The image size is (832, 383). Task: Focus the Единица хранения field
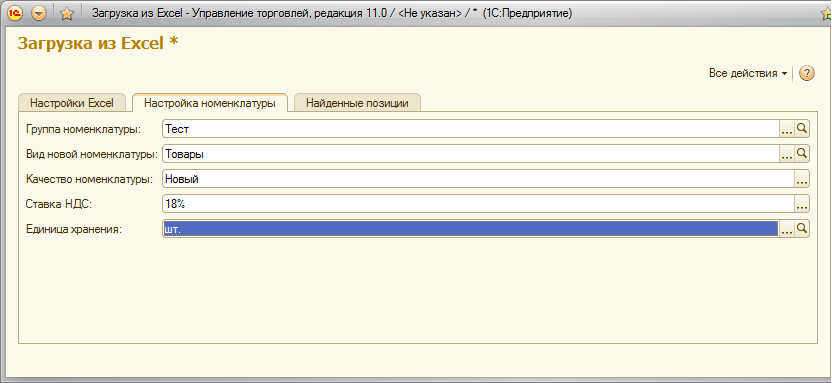click(471, 229)
